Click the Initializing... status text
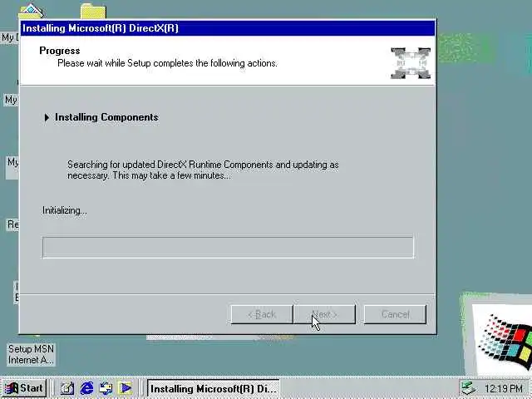Screen dimensions: 532x399 65,210
